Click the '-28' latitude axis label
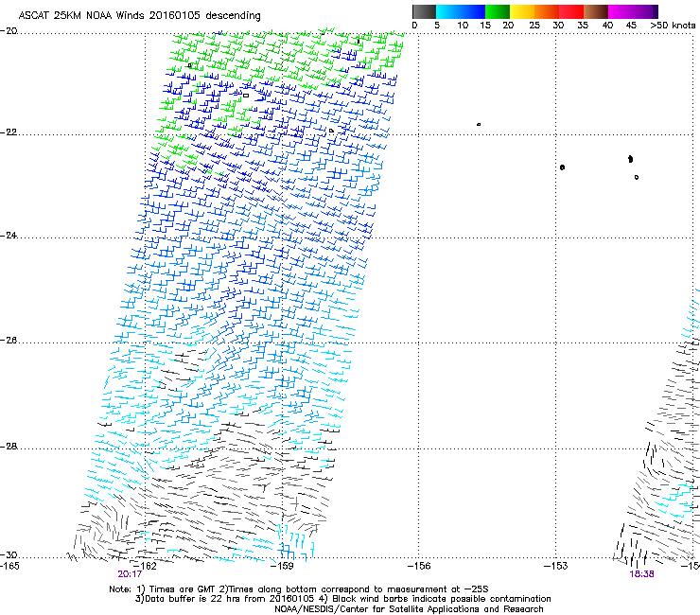 pos(9,447)
